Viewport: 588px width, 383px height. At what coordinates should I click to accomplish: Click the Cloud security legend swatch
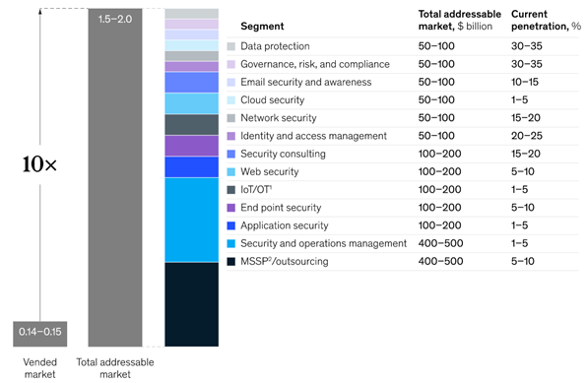[x=231, y=100]
